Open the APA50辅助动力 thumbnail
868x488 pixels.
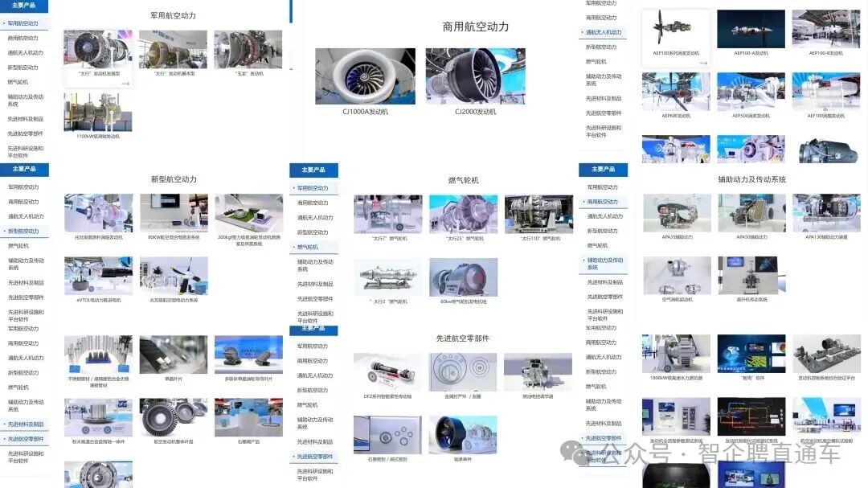click(x=751, y=213)
